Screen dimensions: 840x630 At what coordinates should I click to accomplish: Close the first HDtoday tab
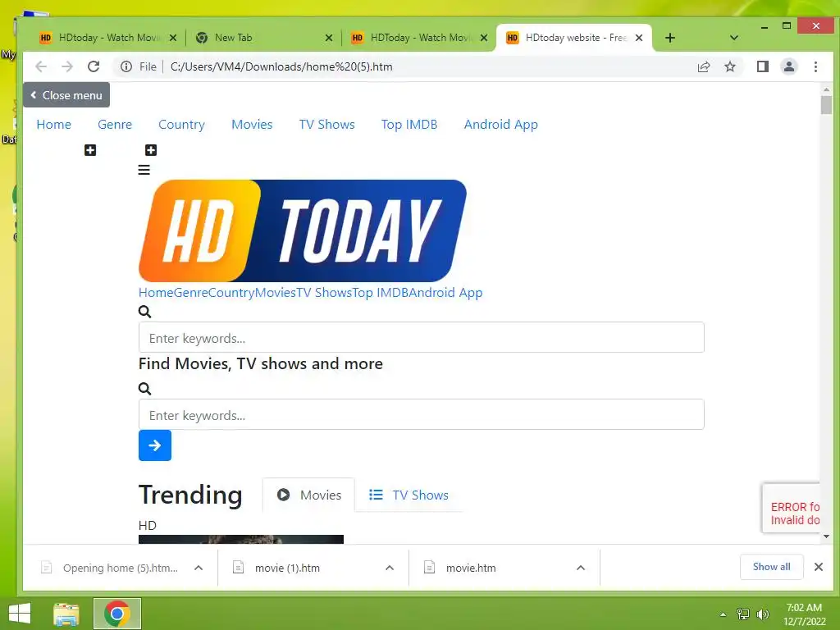point(173,38)
